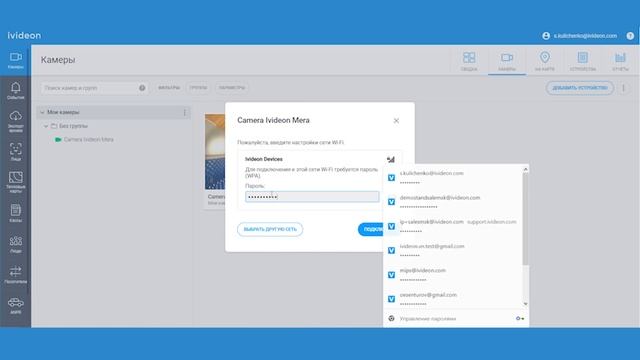Image resolution: width=640 pixels, height=360 pixels.
Task: Select saved login demostandsalemsk@ivideon.com
Action: (x=453, y=202)
